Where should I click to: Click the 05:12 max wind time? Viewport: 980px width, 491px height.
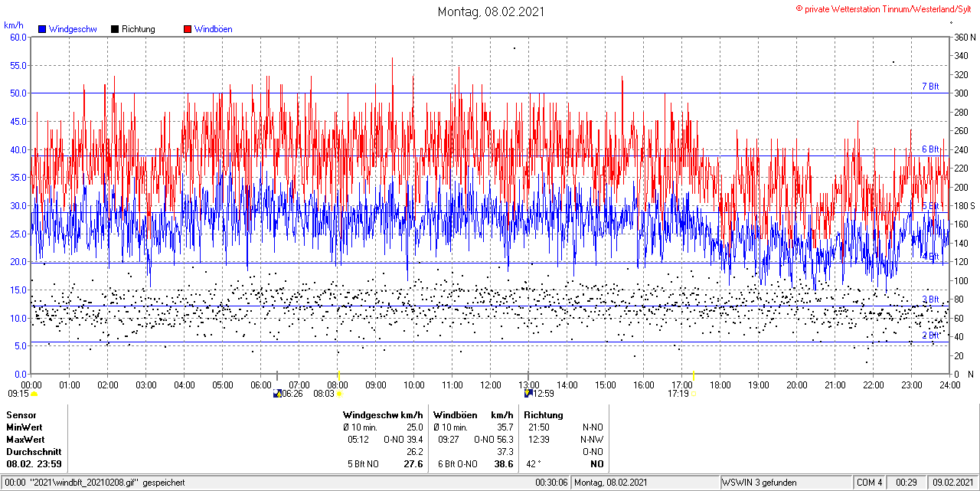[359, 440]
